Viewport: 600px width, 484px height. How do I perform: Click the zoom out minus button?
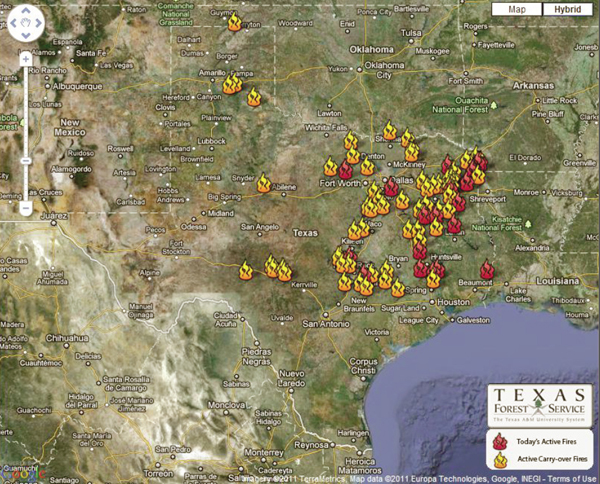(x=25, y=208)
